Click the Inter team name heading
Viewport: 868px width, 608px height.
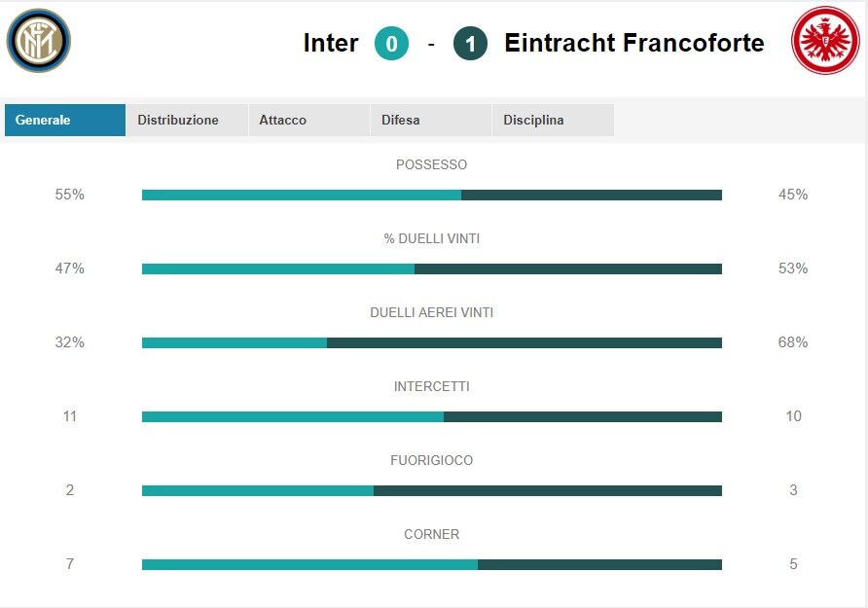331,43
